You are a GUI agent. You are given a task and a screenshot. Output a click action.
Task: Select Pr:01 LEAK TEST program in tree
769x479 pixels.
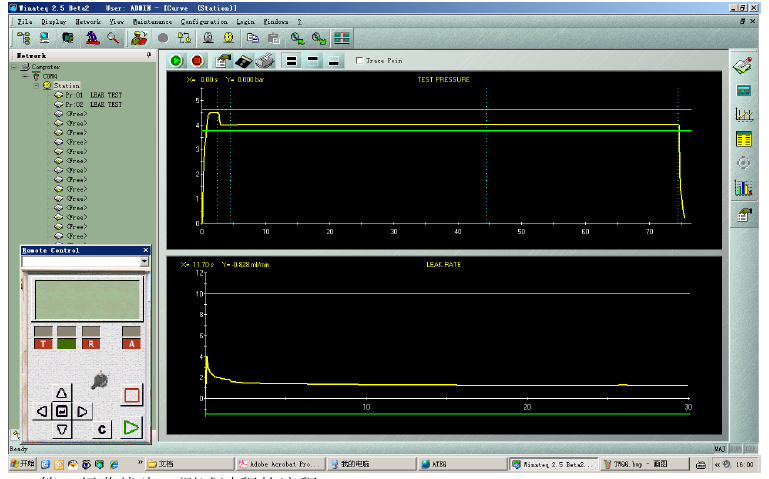click(93, 95)
